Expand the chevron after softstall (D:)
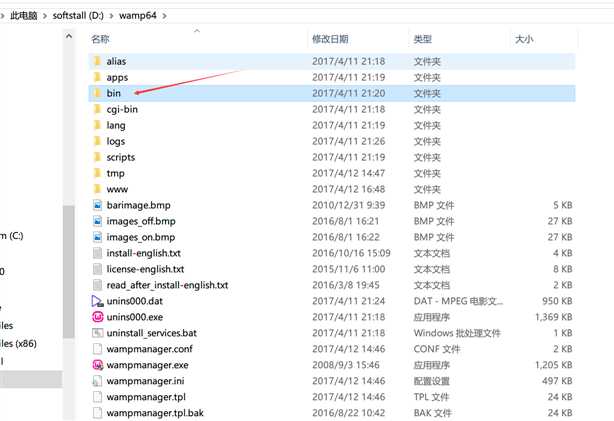This screenshot has height=421, width=614. 112,16
